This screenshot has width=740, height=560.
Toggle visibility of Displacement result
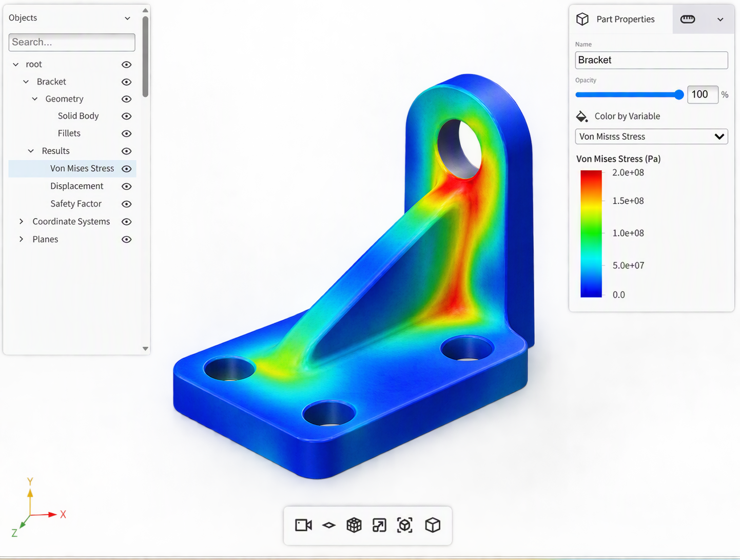click(x=127, y=186)
